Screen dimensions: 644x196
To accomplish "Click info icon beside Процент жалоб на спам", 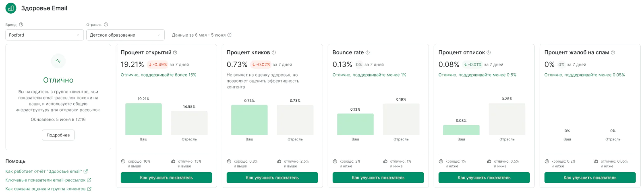I will coord(613,53).
